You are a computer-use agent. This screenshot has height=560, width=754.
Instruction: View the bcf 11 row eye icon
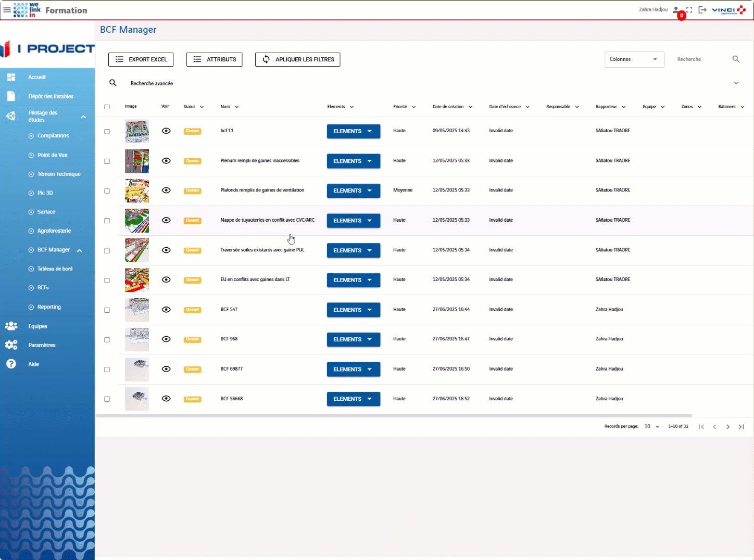[166, 131]
